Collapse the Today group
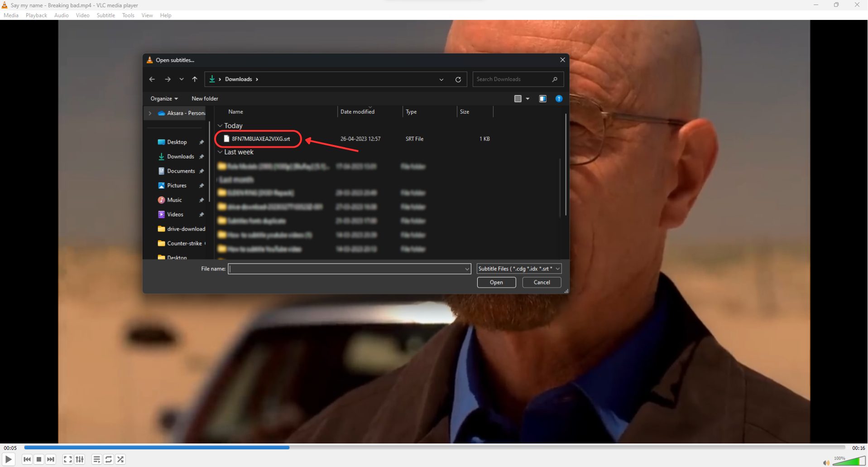 220,126
